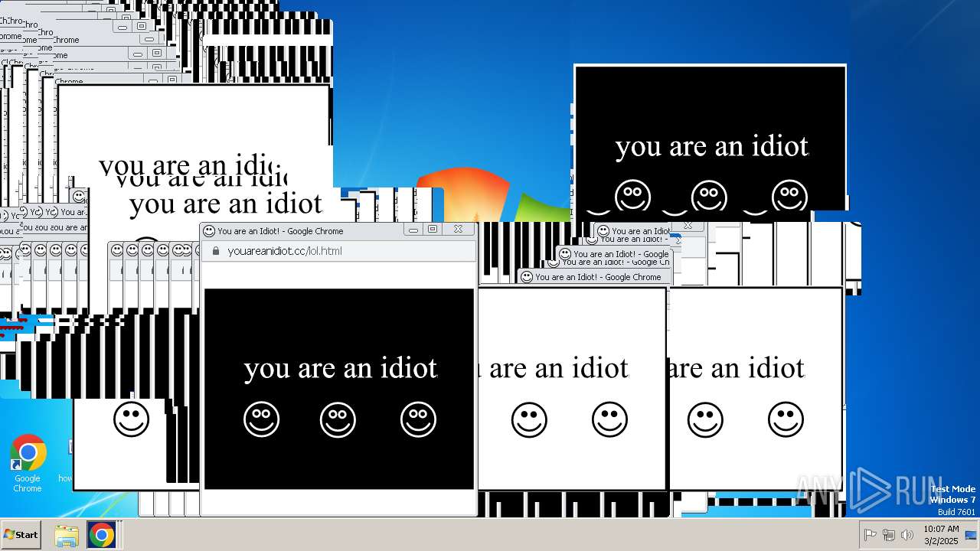Click the left smiley on the front black page
Viewport: 980px width, 551px height.
(x=262, y=419)
